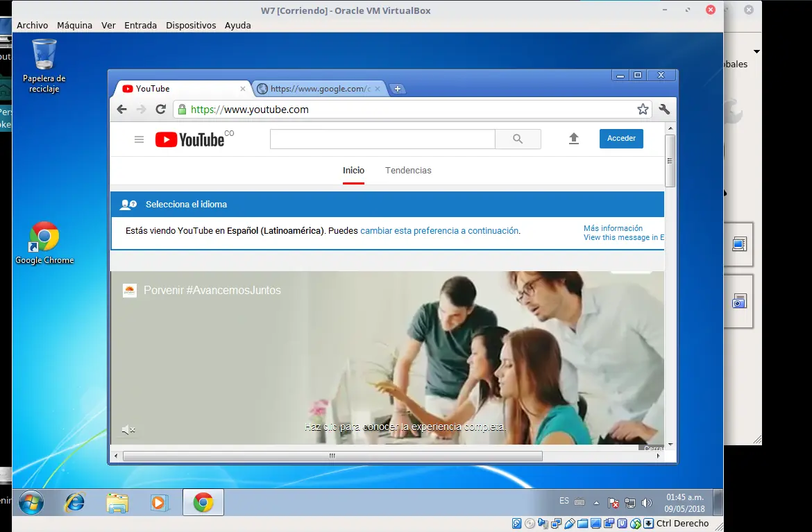Open the Windows Start orb
Screen dimensions: 812x532
[31, 502]
